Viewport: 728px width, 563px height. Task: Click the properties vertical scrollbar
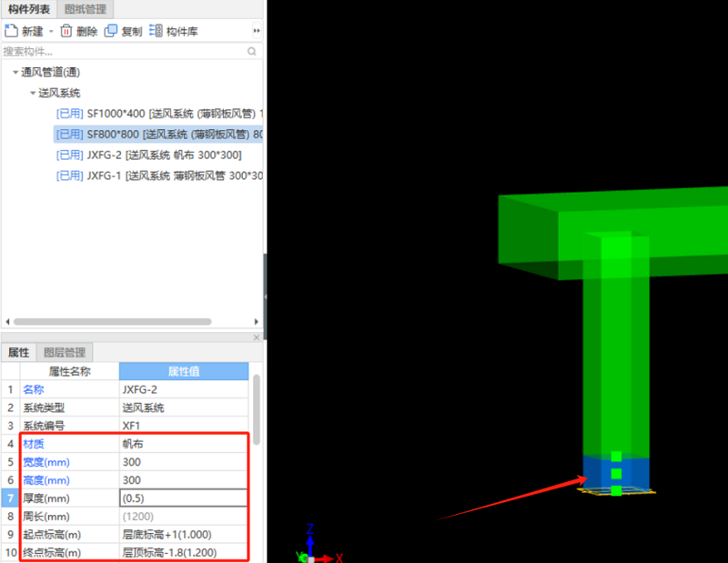257,410
